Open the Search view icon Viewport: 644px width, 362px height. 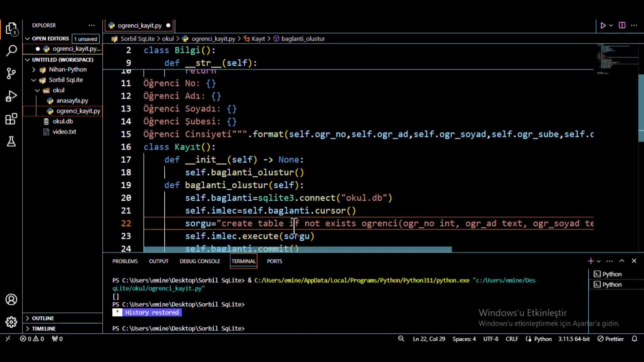click(x=11, y=51)
